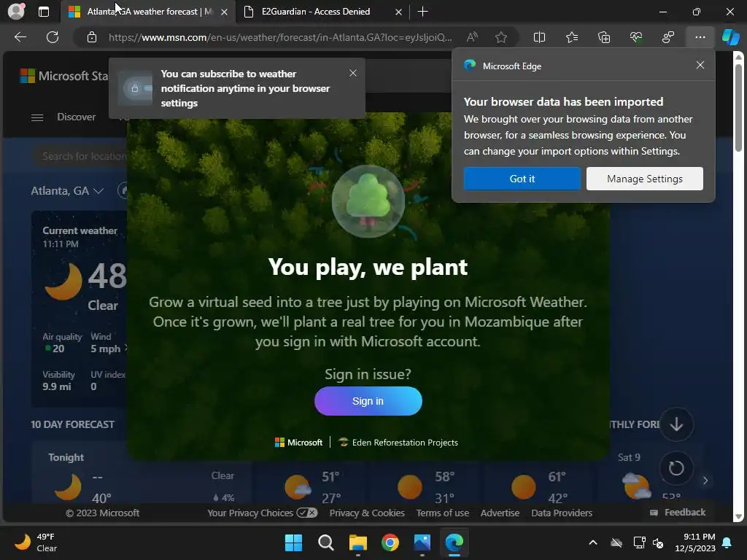Open Browser essentials heart icon
The image size is (747, 560).
point(636,37)
